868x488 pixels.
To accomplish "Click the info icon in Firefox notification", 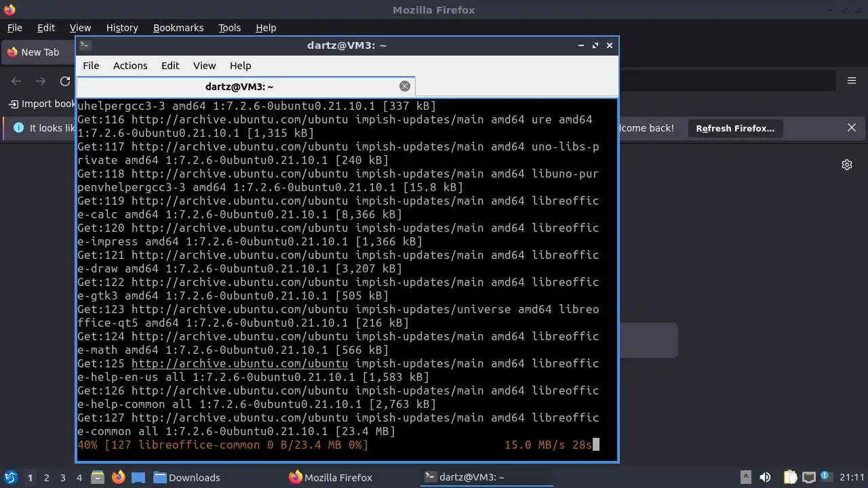I will [18, 127].
